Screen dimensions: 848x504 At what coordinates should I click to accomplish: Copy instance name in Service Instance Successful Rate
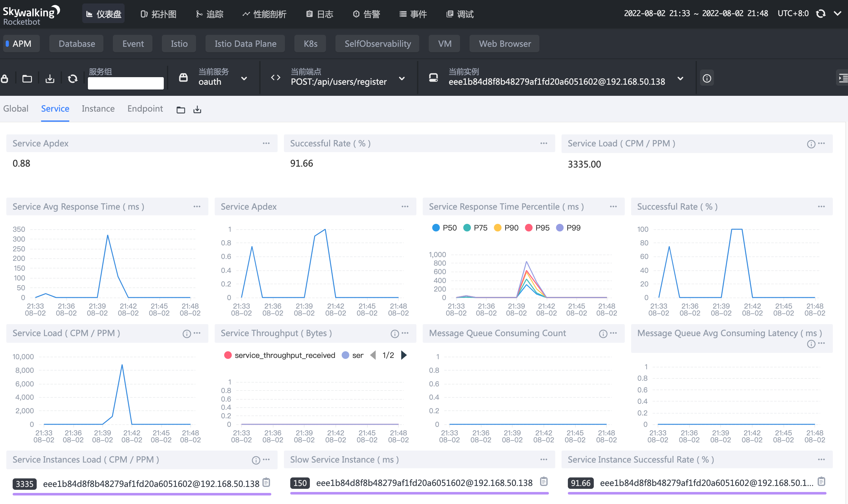[x=821, y=481]
